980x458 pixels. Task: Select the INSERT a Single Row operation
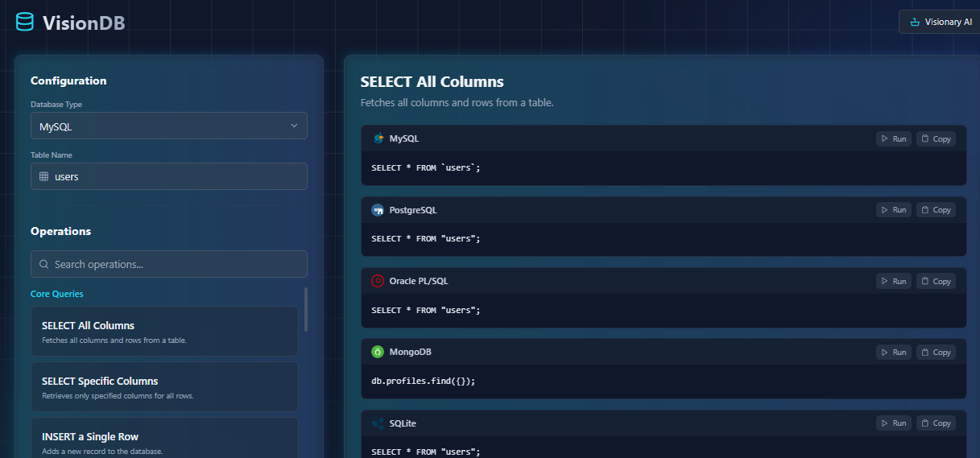164,438
